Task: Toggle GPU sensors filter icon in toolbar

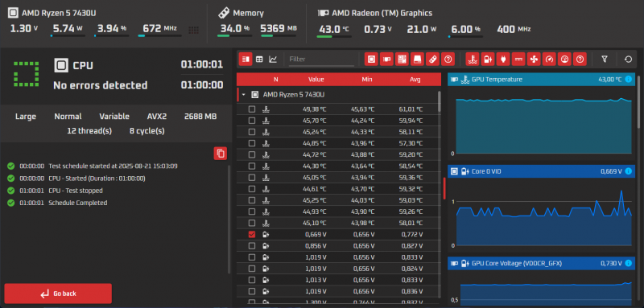Action: pos(386,59)
